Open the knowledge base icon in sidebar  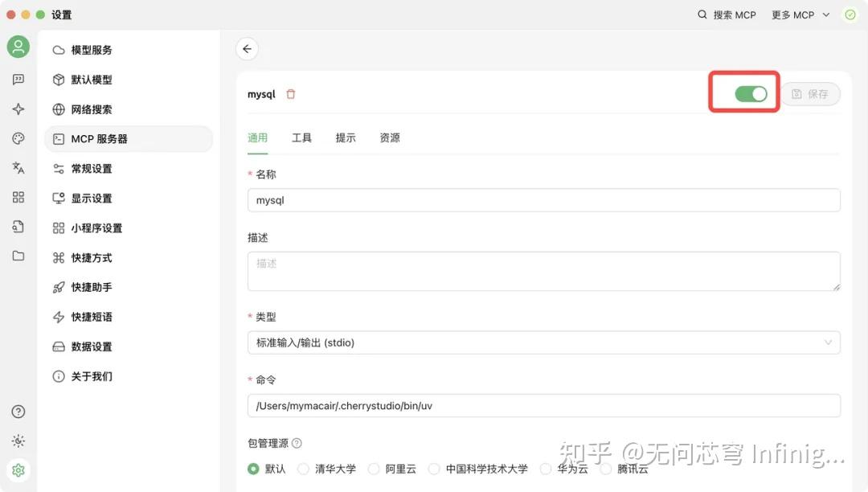pos(18,226)
